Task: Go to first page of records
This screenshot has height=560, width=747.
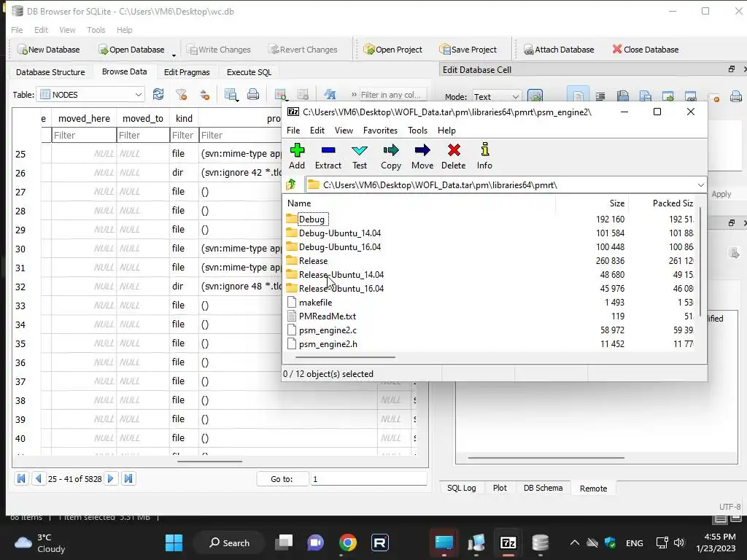Action: tap(21, 478)
